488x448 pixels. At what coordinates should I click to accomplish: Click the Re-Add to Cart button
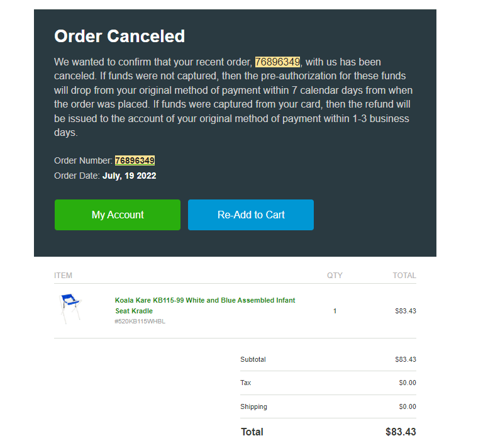pos(251,215)
